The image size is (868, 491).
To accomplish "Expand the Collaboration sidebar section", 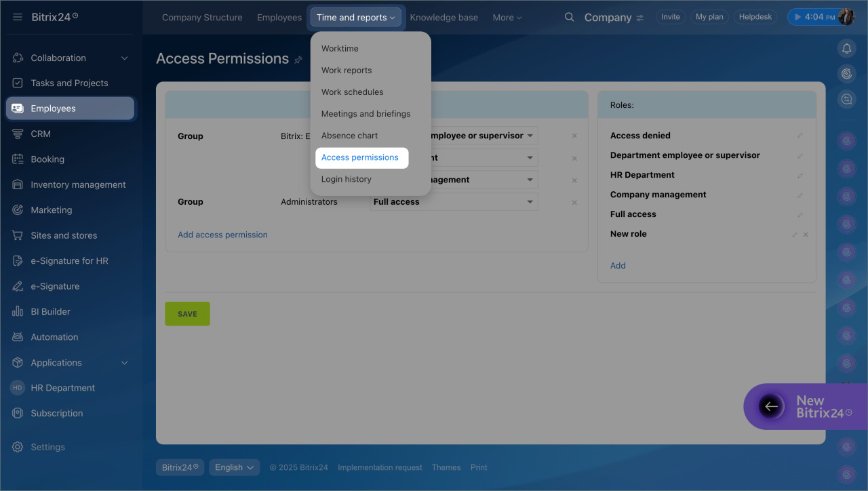I will pyautogui.click(x=124, y=58).
